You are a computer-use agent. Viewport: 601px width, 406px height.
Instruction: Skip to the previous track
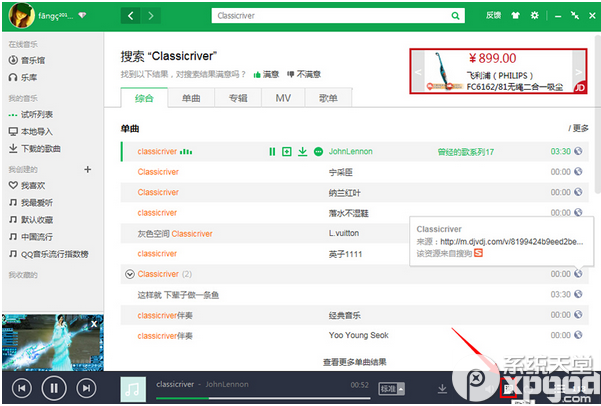tap(22, 388)
